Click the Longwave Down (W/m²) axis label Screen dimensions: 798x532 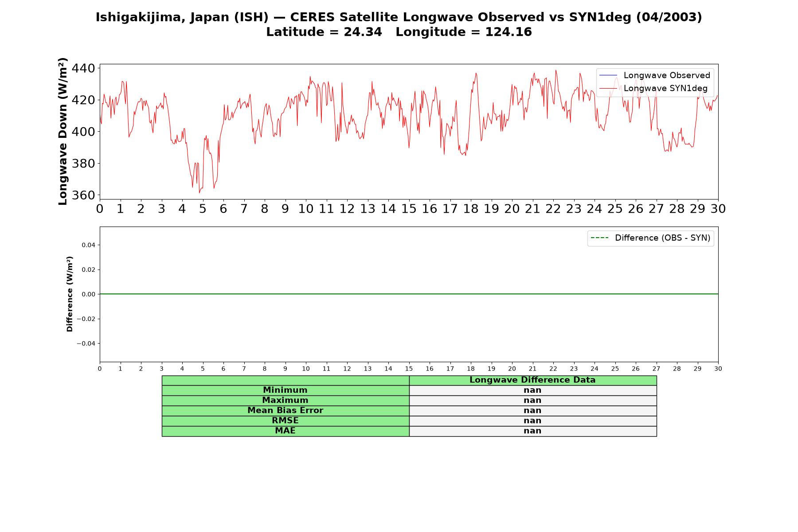coord(63,131)
